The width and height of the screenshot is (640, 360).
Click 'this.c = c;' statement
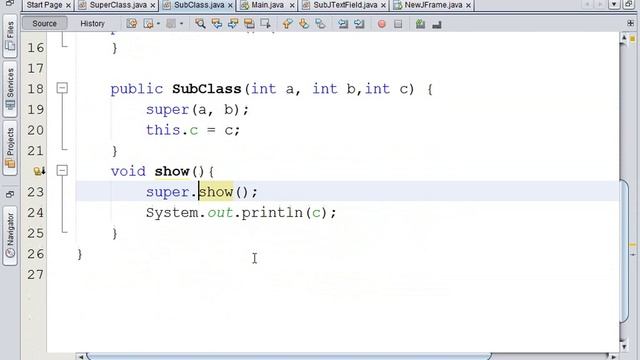(x=193, y=131)
